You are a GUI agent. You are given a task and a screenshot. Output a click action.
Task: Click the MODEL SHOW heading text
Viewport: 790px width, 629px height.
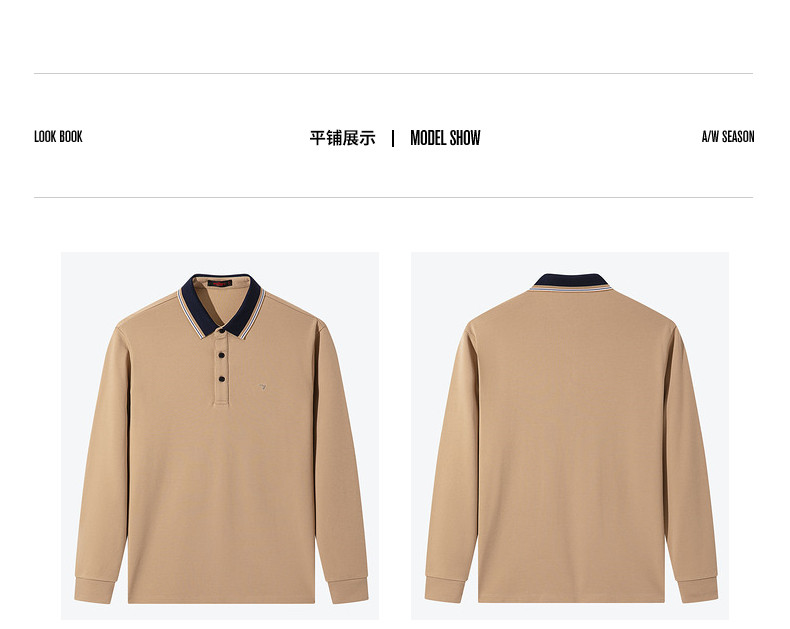(445, 138)
